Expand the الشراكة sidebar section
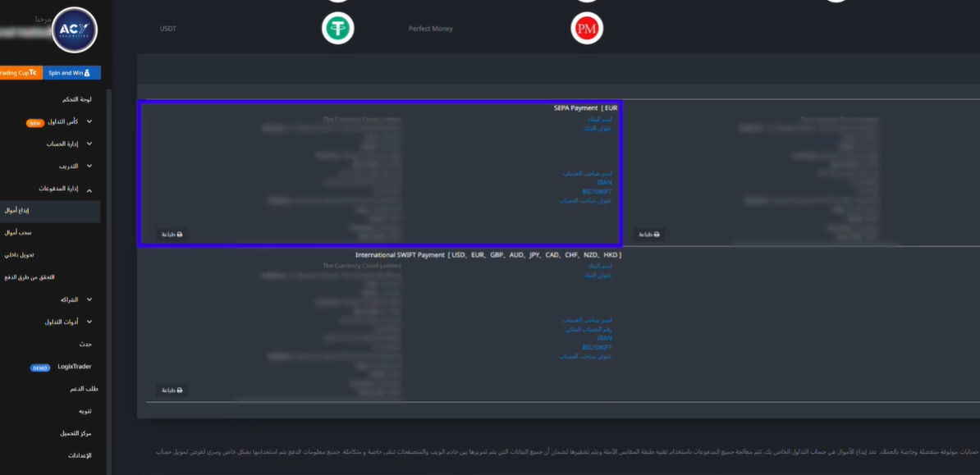 tap(89, 299)
